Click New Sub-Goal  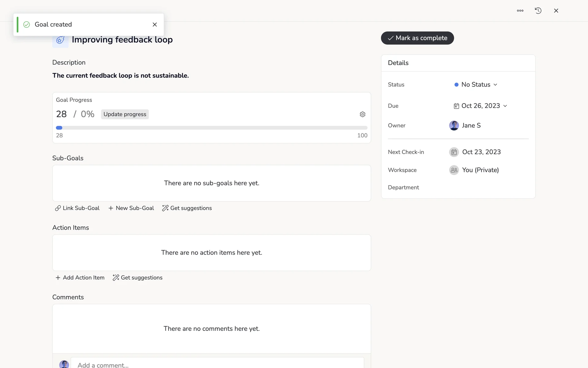(x=131, y=208)
